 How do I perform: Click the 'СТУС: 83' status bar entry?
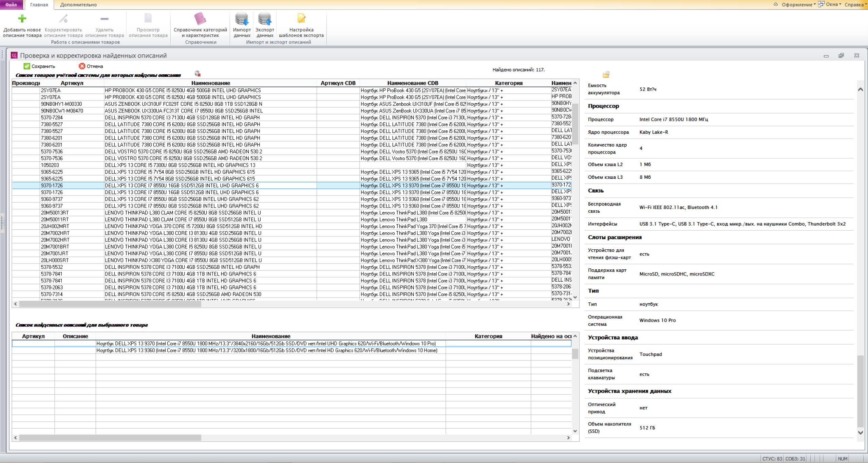coord(772,459)
